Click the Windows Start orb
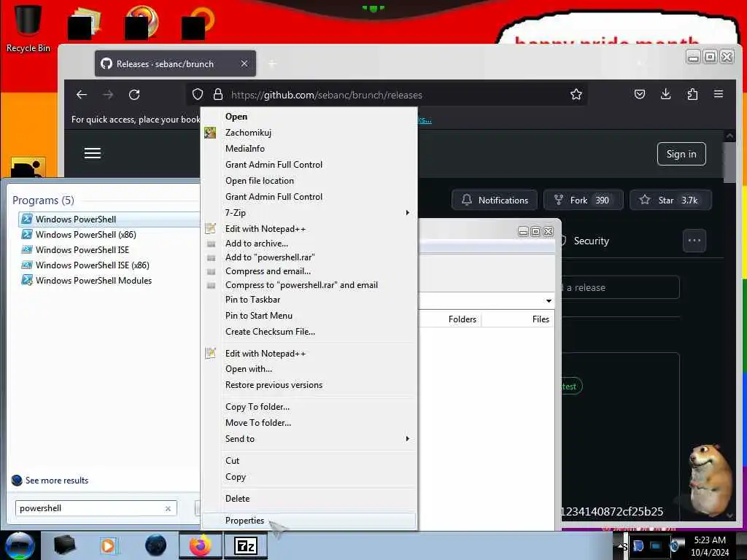The height and width of the screenshot is (560, 747). coord(20,545)
